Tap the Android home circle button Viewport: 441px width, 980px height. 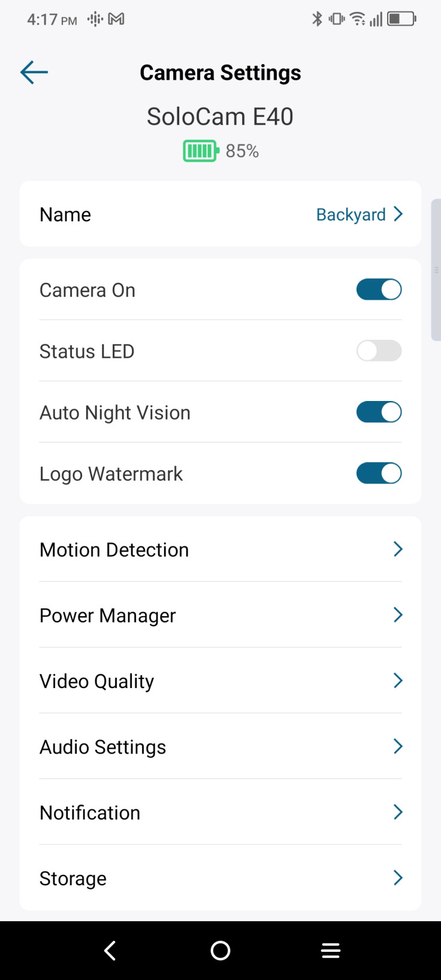(x=220, y=950)
